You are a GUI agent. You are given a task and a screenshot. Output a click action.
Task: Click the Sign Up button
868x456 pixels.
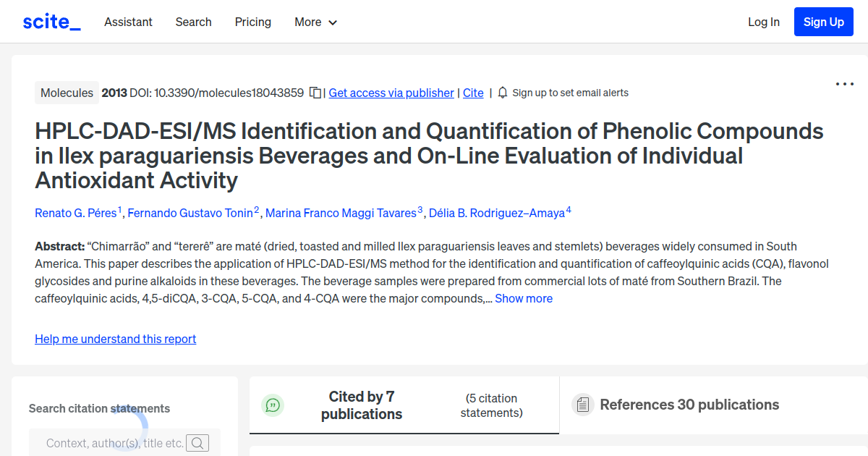(x=823, y=22)
